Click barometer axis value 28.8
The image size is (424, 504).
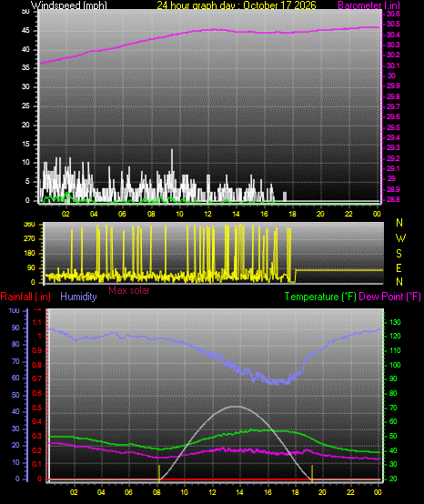pos(393,199)
